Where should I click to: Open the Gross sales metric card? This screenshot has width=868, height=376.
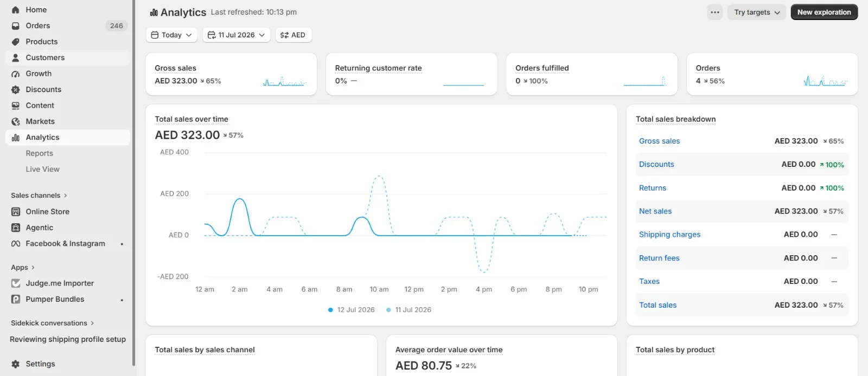click(x=231, y=74)
